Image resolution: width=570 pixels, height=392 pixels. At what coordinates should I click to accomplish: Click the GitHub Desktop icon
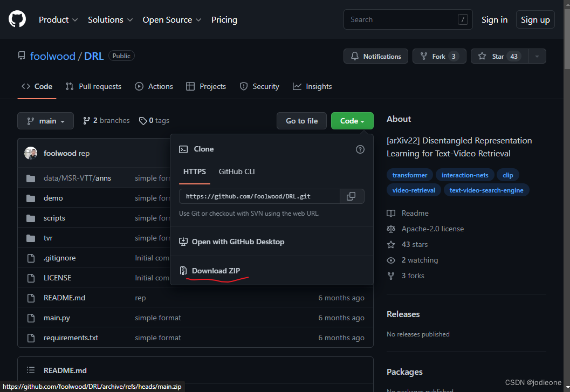[183, 242]
